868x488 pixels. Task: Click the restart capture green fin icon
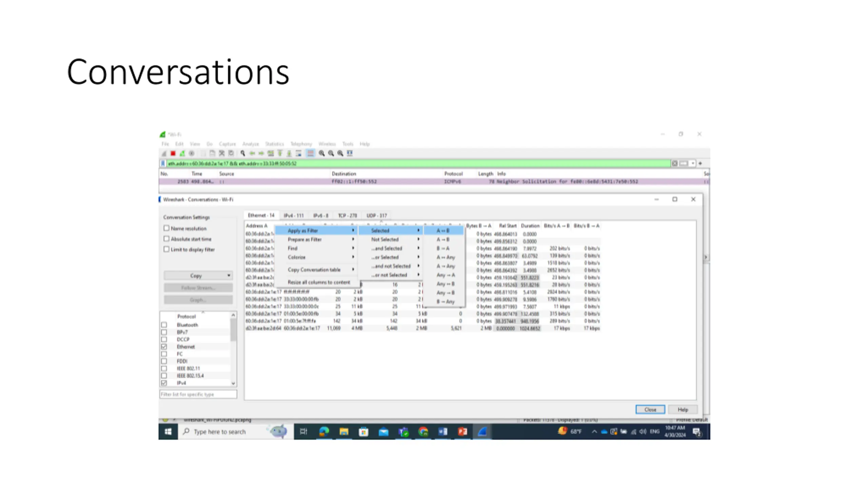coord(182,154)
